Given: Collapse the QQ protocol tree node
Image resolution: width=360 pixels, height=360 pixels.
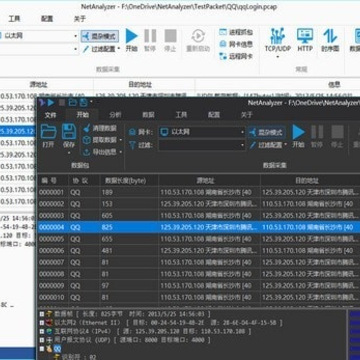Looking at the screenshot, I should (x=42, y=349).
